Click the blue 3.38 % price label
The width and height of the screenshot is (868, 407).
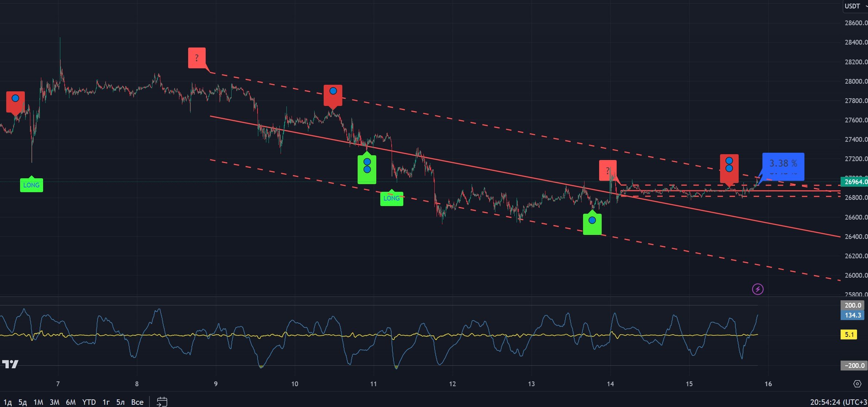[x=783, y=166]
